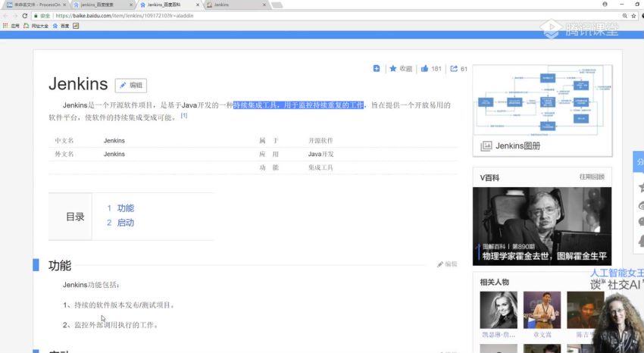Open the citation [1] reference link

click(x=184, y=116)
